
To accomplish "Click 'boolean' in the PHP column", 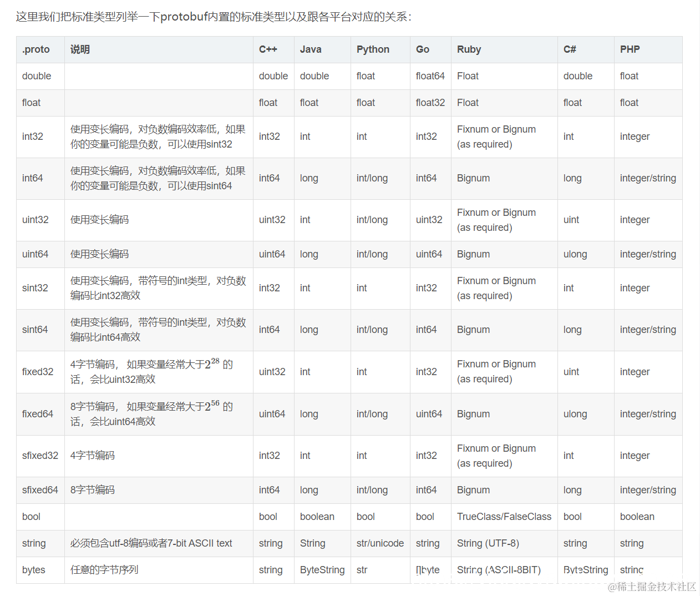I will (x=637, y=517).
